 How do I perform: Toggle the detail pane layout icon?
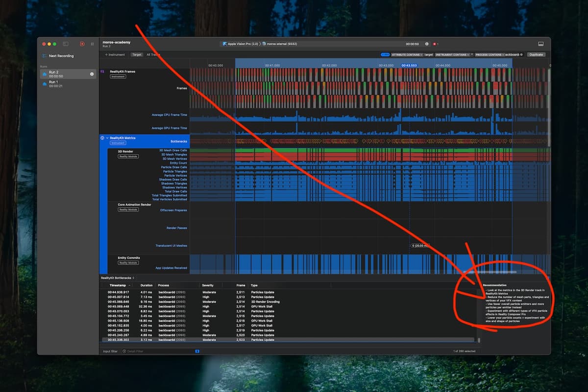point(540,44)
